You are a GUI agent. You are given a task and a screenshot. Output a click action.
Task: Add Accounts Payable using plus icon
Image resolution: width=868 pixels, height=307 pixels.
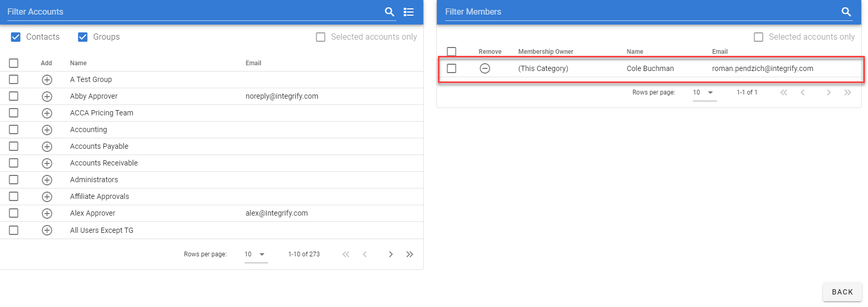click(x=47, y=147)
